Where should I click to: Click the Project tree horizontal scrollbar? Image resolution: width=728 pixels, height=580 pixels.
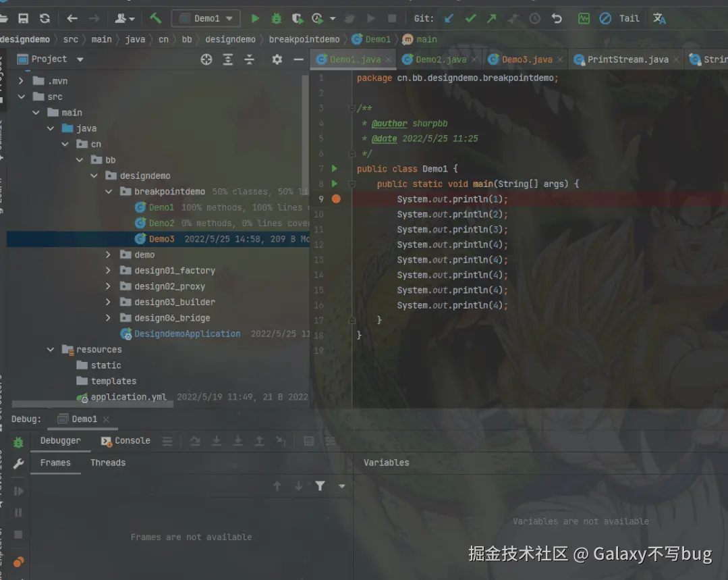pos(93,404)
